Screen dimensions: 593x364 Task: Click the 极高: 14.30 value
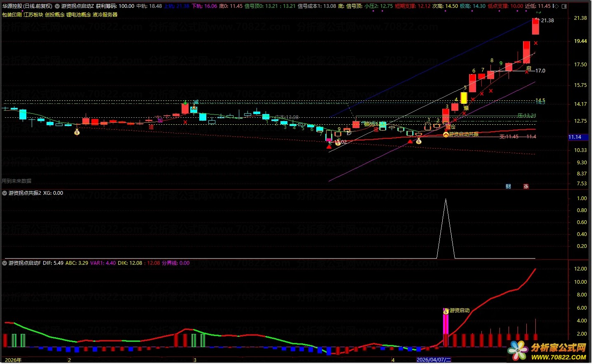tap(473, 6)
